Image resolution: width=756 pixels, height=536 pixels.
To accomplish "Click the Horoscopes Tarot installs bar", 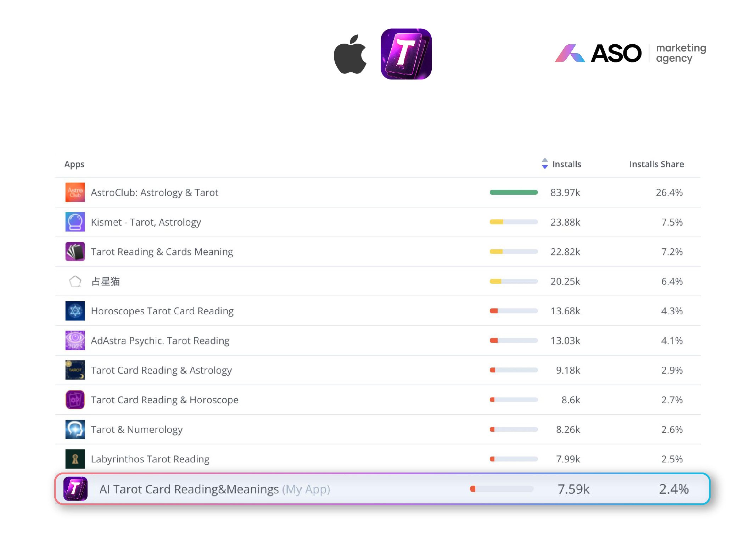I will (514, 311).
